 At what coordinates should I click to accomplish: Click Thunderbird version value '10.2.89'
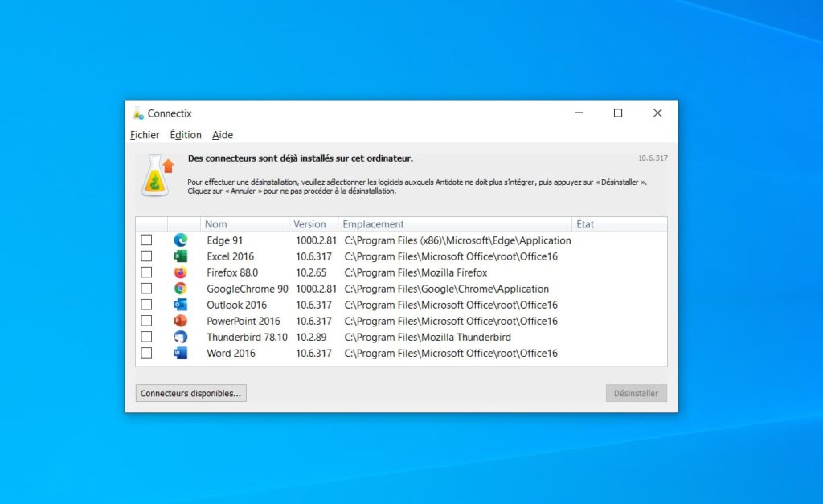pos(311,337)
